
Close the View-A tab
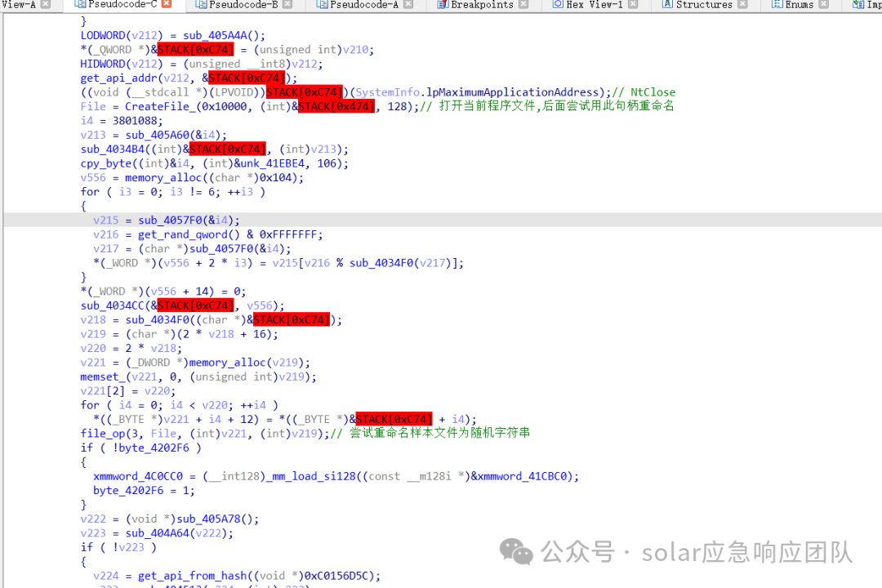46,4
